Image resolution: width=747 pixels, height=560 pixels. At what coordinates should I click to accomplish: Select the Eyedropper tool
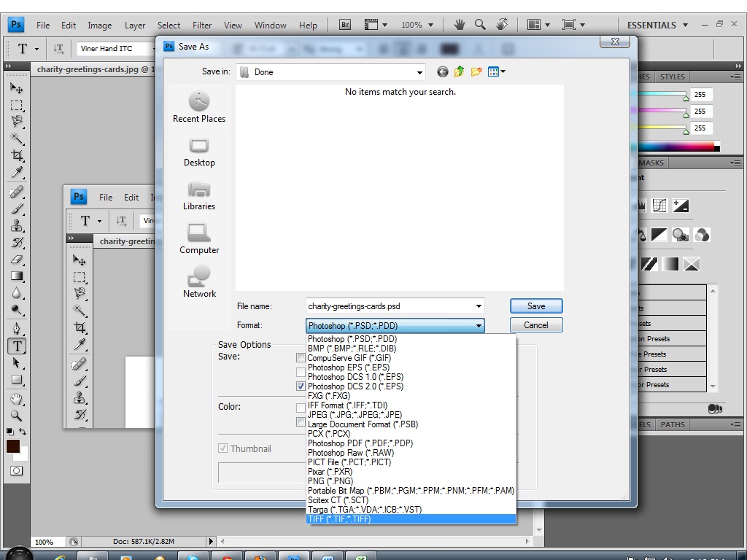pos(16,173)
